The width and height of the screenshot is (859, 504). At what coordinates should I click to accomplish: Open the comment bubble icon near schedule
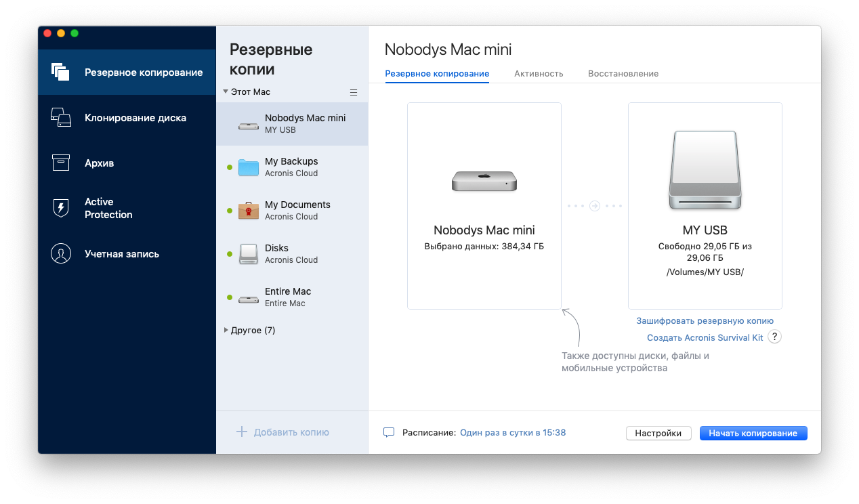coord(389,432)
